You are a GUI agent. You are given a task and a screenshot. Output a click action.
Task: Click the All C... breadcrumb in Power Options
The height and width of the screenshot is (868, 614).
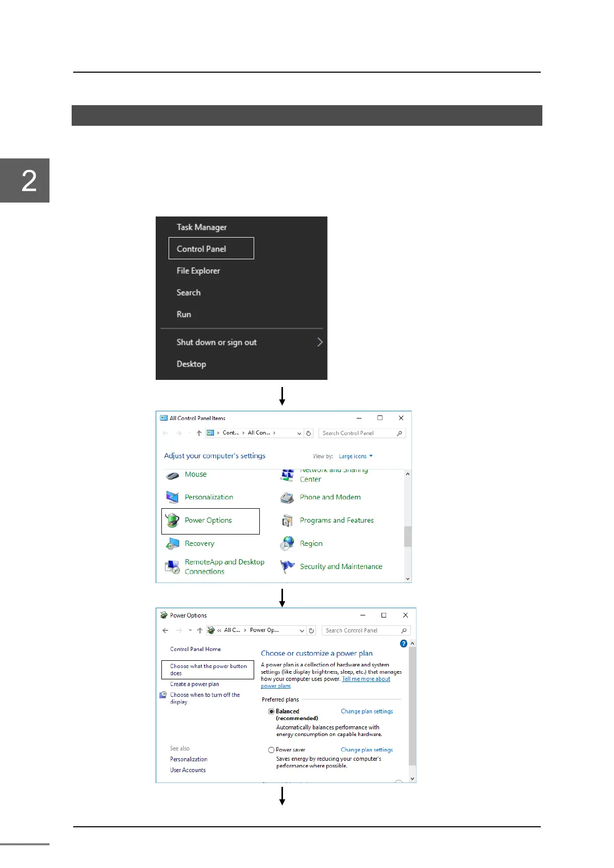click(x=232, y=630)
